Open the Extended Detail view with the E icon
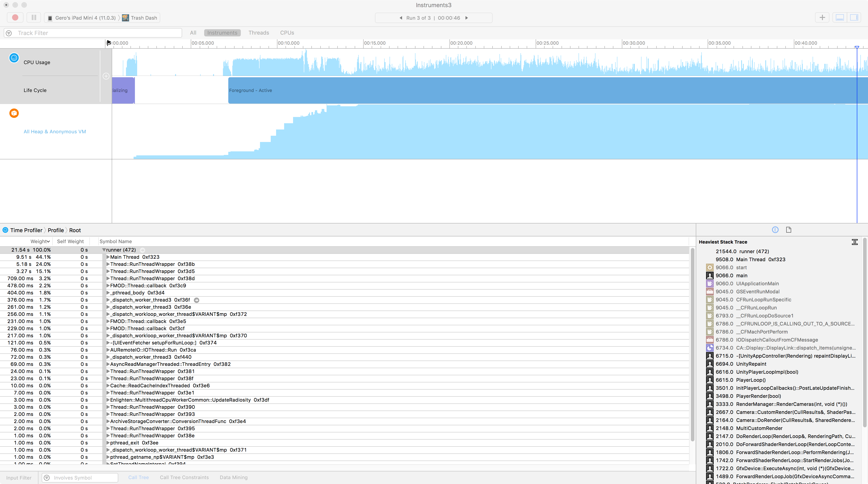Image resolution: width=868 pixels, height=484 pixels. point(775,230)
